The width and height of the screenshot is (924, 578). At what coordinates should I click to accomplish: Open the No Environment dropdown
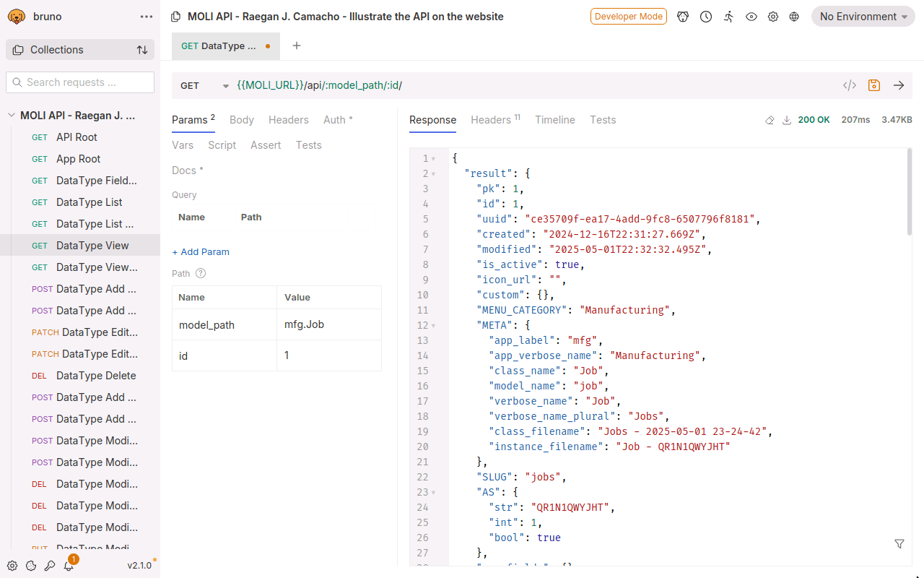tap(863, 17)
